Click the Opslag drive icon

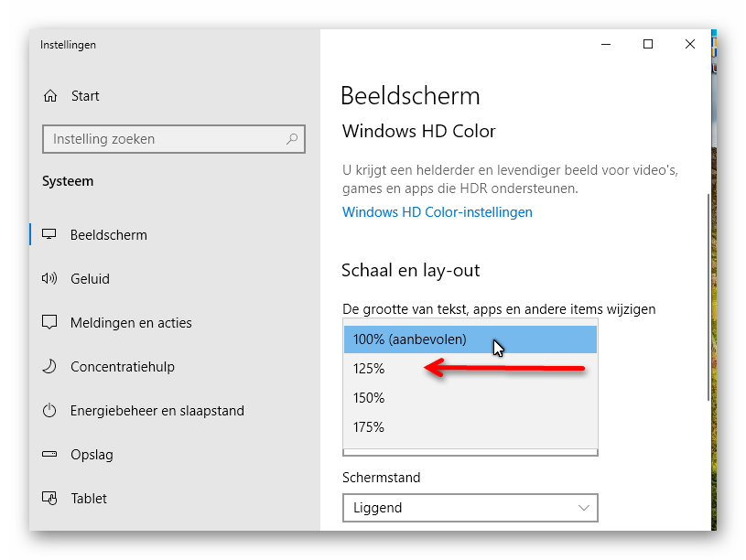pos(49,454)
